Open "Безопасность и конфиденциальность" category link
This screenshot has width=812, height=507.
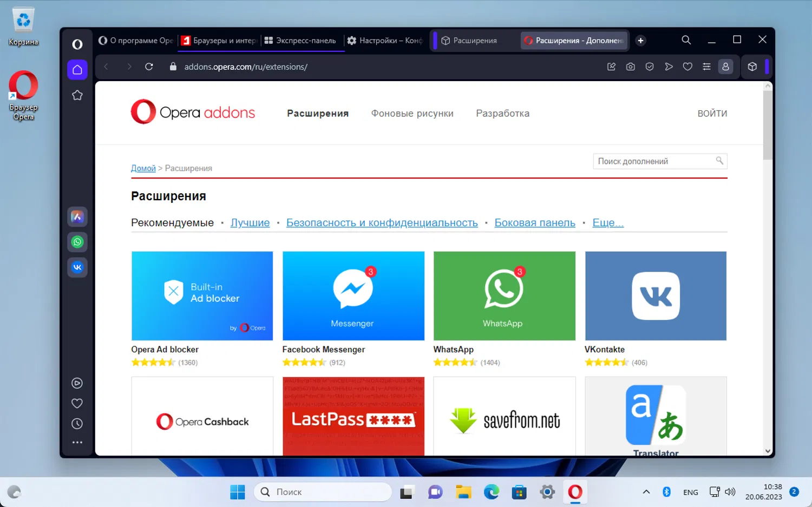coord(382,222)
